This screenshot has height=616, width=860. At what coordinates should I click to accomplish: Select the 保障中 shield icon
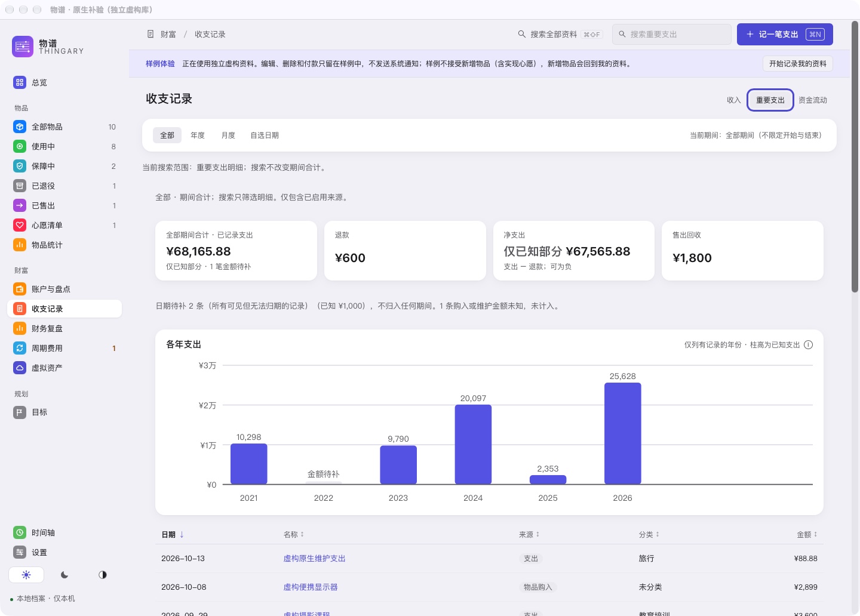(x=20, y=166)
